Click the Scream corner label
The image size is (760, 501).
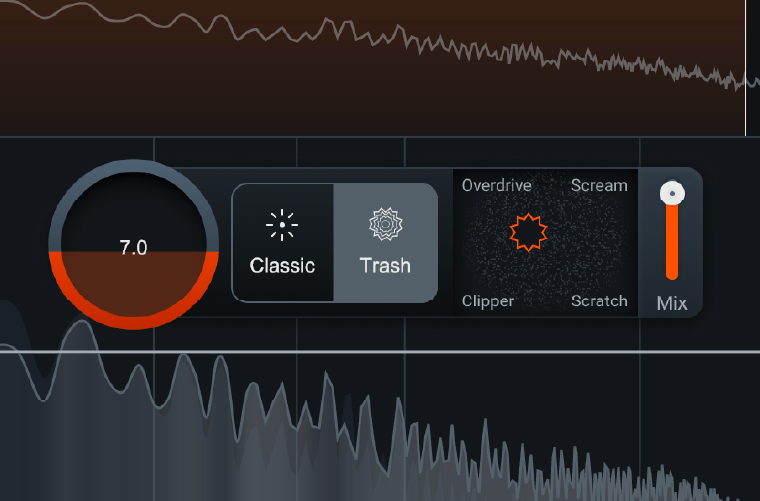(x=599, y=185)
